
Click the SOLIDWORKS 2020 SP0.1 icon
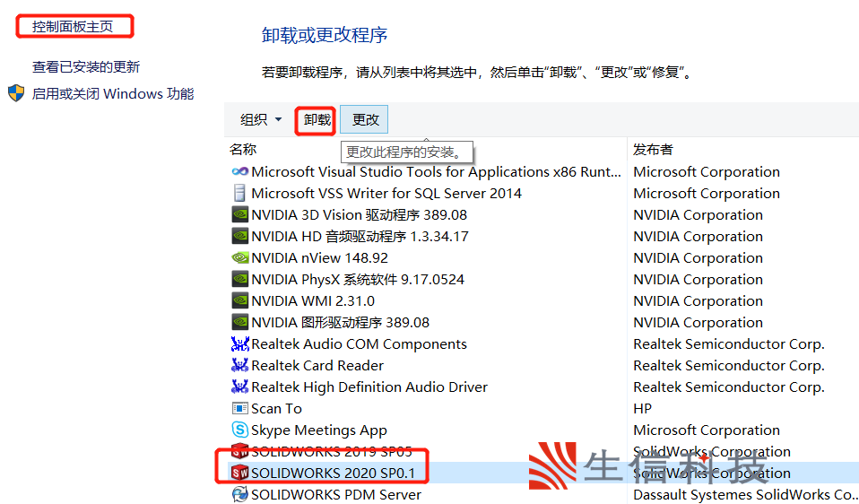pos(240,473)
